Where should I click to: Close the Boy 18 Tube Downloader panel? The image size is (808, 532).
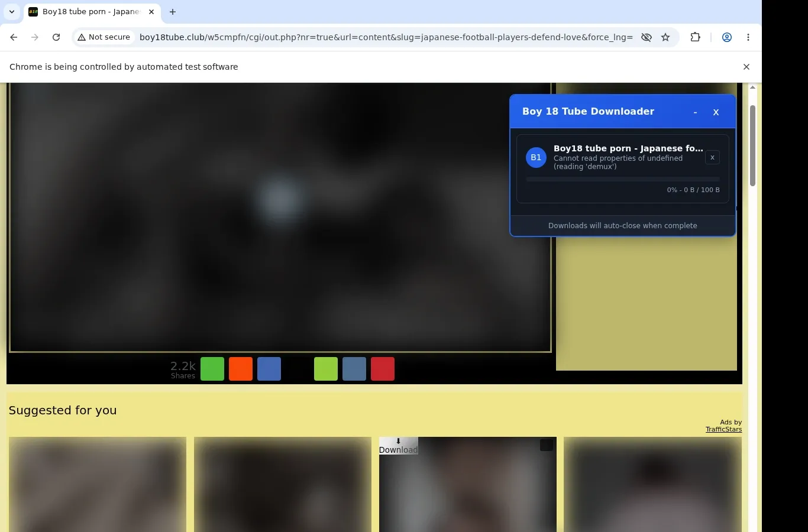[716, 112]
